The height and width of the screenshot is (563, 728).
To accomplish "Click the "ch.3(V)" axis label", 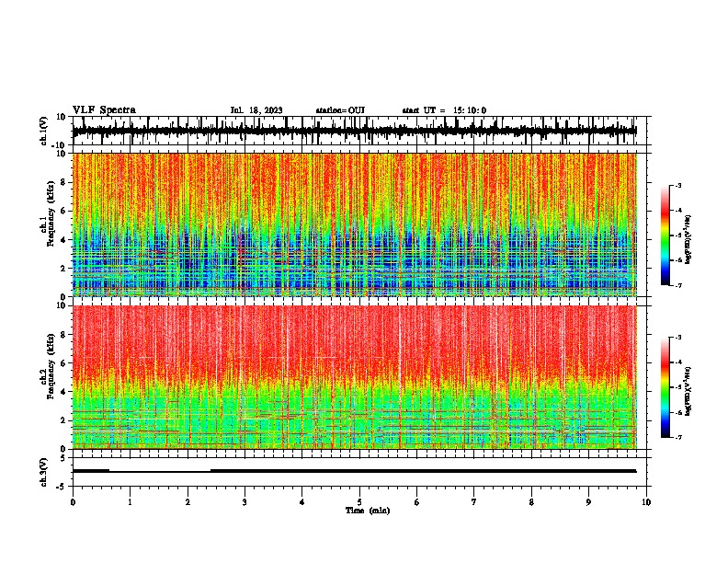I will (x=44, y=472).
